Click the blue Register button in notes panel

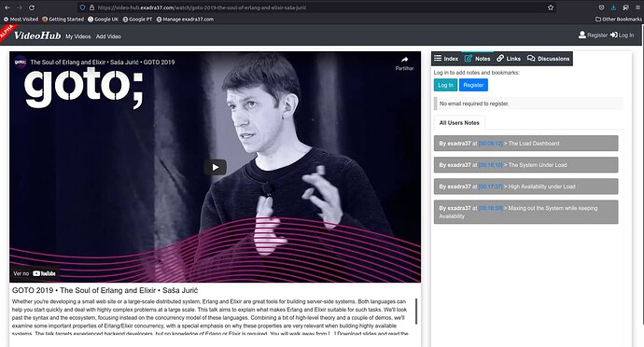point(473,85)
